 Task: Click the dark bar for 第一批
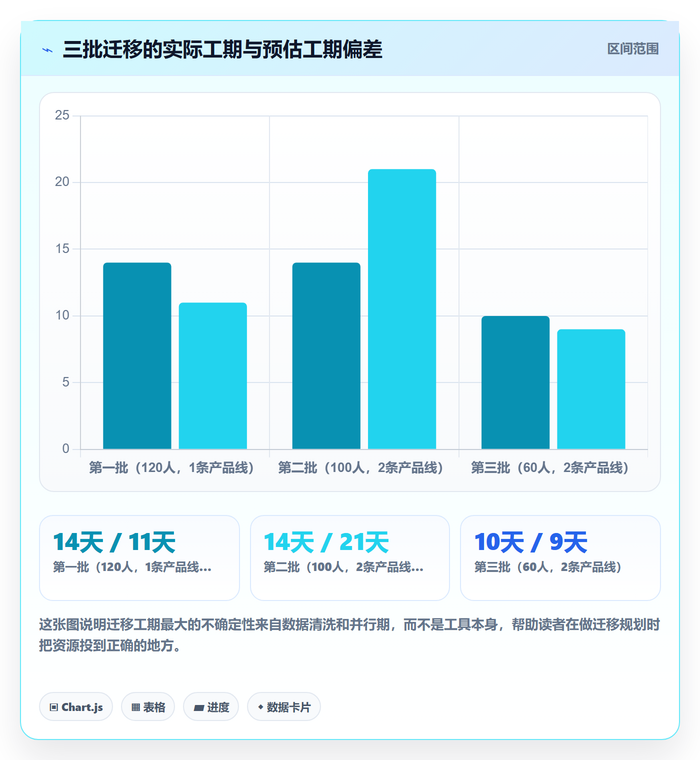click(x=137, y=355)
